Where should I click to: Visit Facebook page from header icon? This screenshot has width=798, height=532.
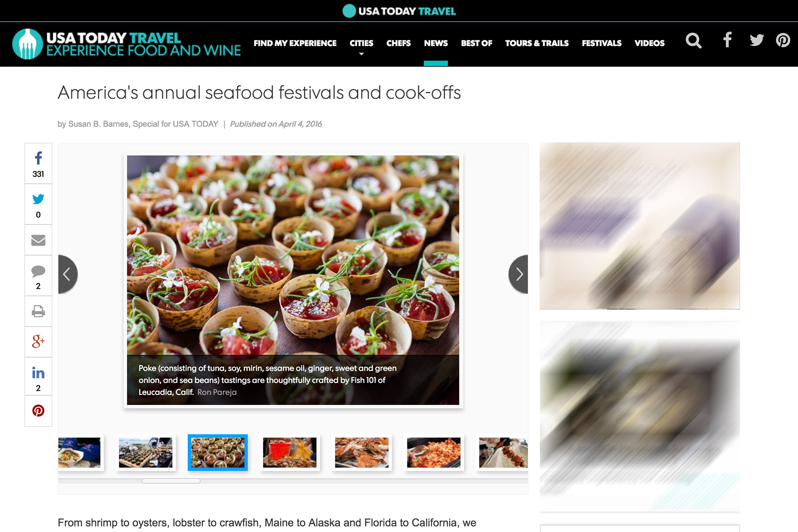(x=727, y=40)
